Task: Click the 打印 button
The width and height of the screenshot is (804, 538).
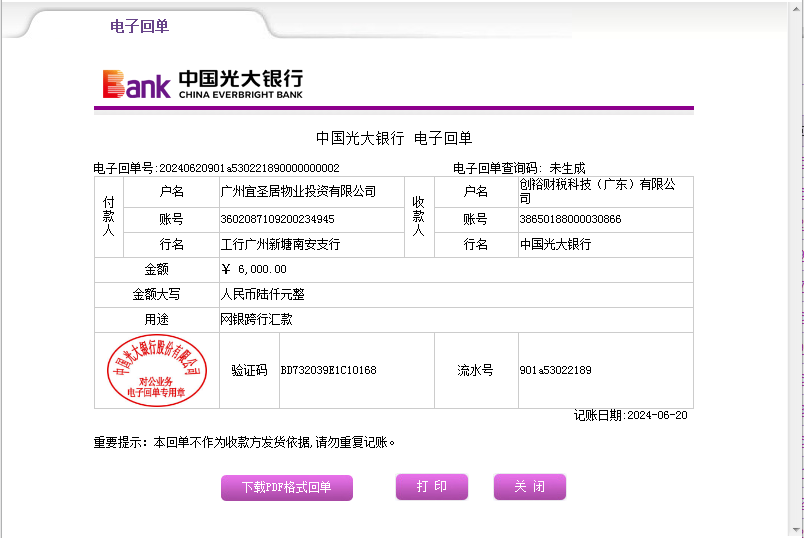Action: pos(432,486)
